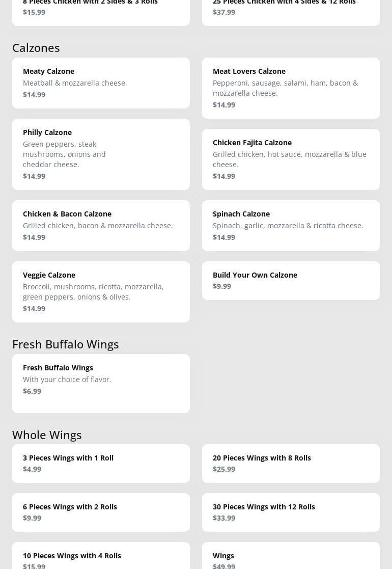This screenshot has width=392, height=569.
Task: Open Build Your Own Calzone
Action: (x=291, y=280)
